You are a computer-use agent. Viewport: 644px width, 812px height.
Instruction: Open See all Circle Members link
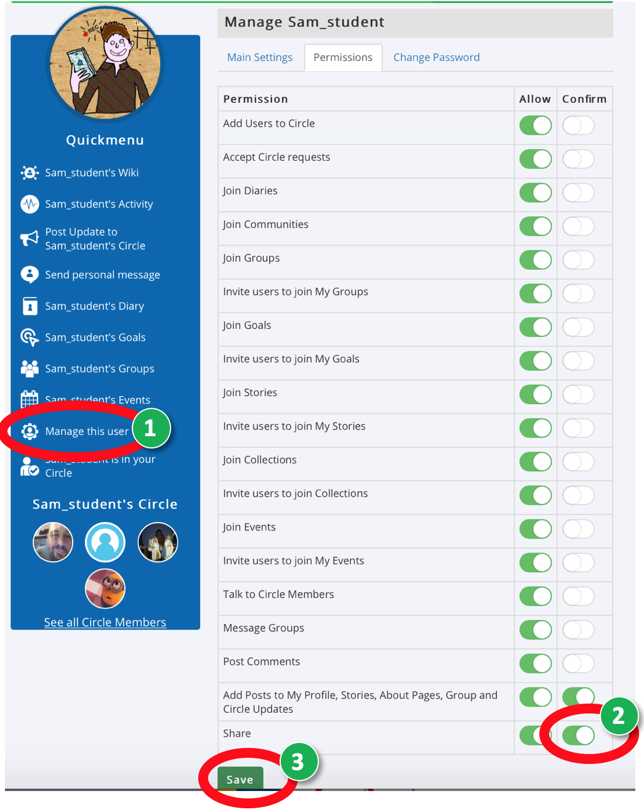105,622
